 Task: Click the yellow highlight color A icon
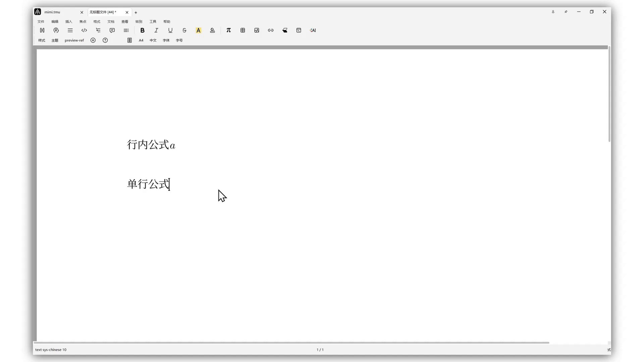pos(198,30)
